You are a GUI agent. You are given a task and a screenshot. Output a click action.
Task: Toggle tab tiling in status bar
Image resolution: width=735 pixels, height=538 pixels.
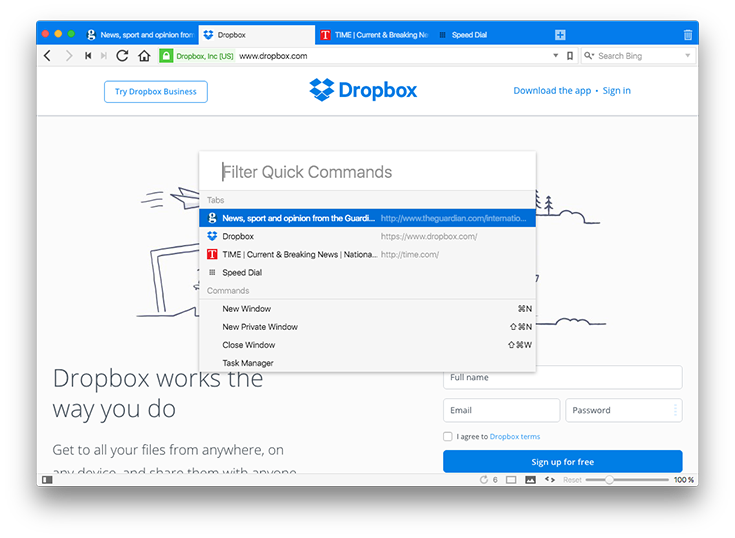pyautogui.click(x=511, y=479)
